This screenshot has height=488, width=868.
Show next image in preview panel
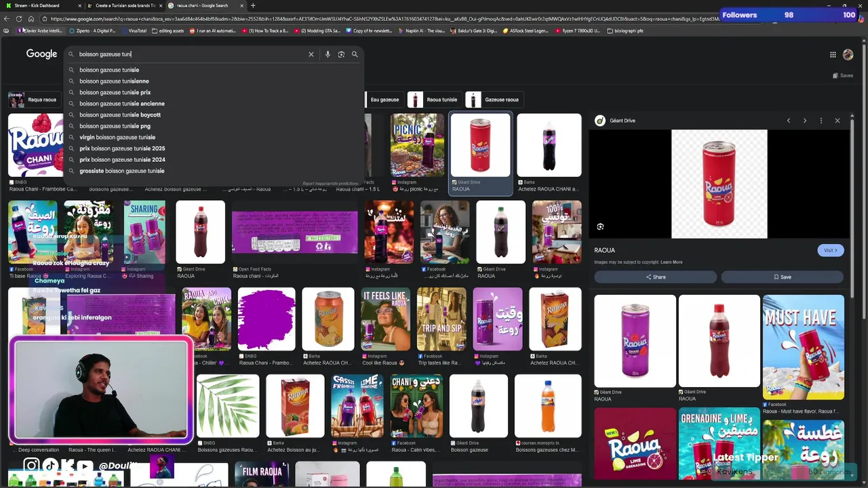[x=805, y=121]
